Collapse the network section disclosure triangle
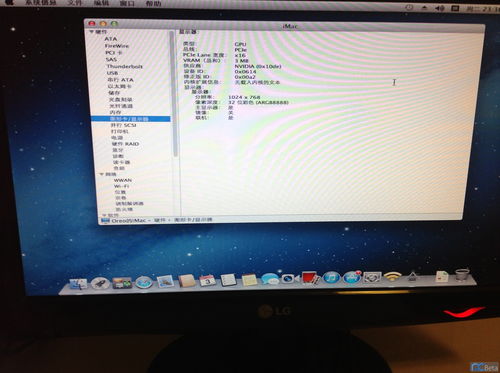The image size is (500, 373). [x=102, y=174]
